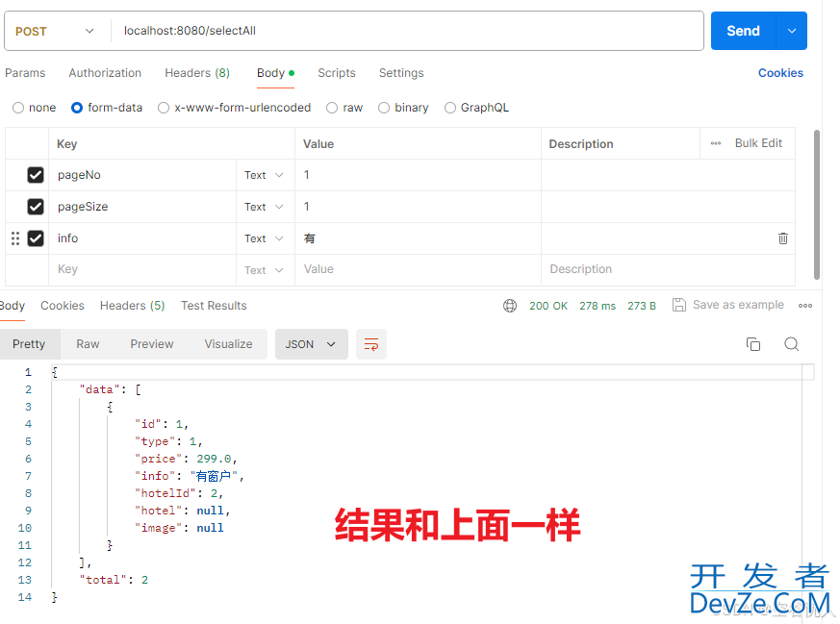Click the drag handle icon beside info row
Viewport: 840px width, 624px height.
click(x=15, y=238)
